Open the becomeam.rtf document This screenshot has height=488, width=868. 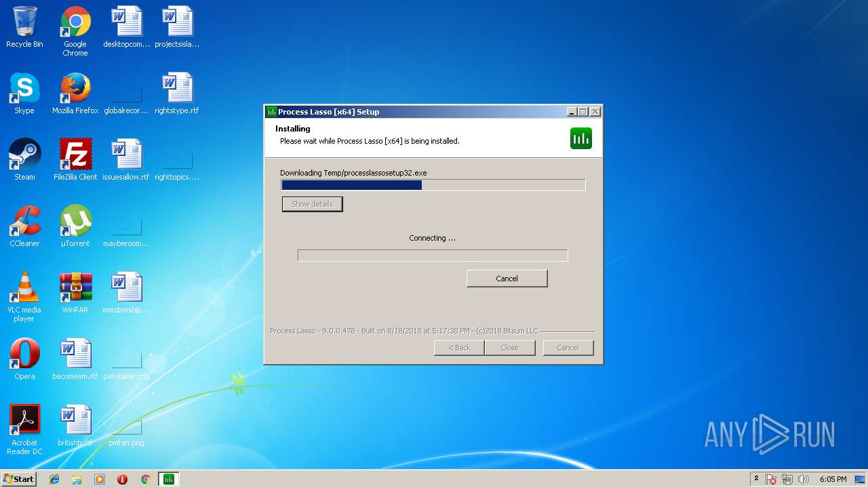[75, 360]
